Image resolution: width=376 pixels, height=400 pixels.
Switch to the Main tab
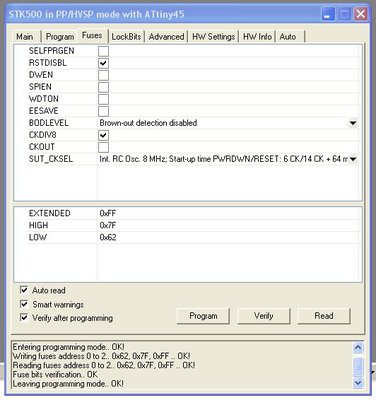25,37
